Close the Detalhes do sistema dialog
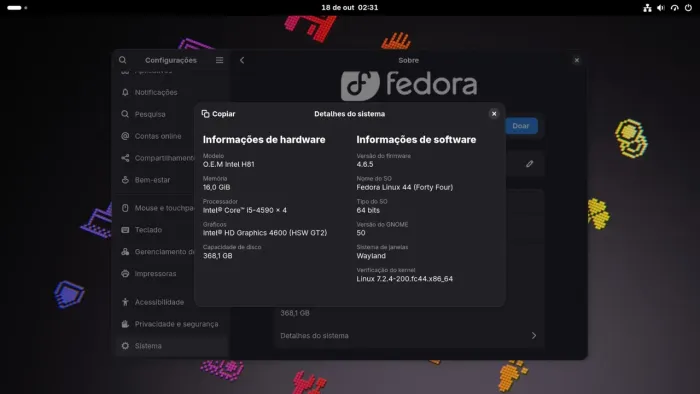Screen dimensions: 700x394 (x=494, y=114)
